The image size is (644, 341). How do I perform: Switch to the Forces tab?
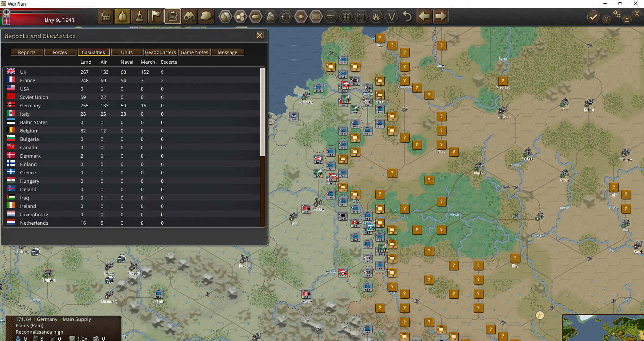tap(60, 52)
